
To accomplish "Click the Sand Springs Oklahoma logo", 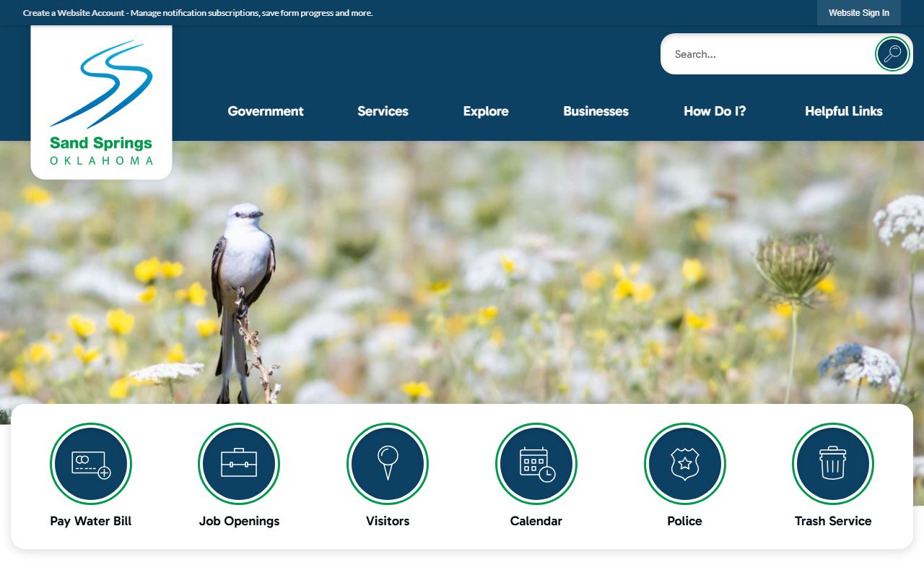I will pyautogui.click(x=101, y=103).
